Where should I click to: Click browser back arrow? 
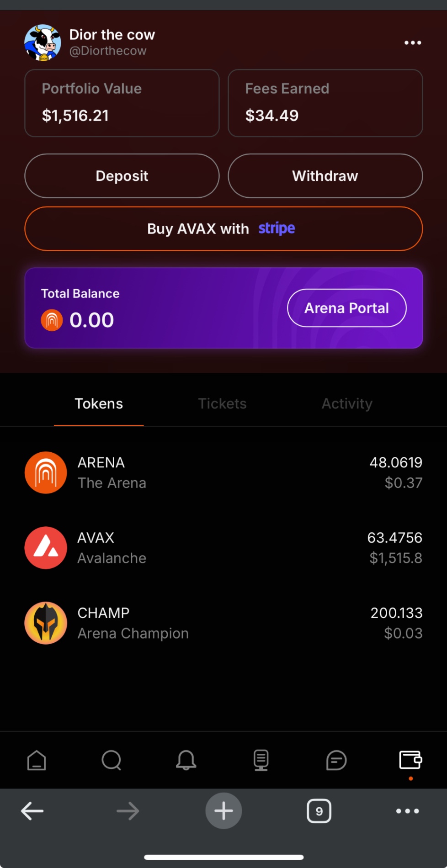pyautogui.click(x=32, y=811)
